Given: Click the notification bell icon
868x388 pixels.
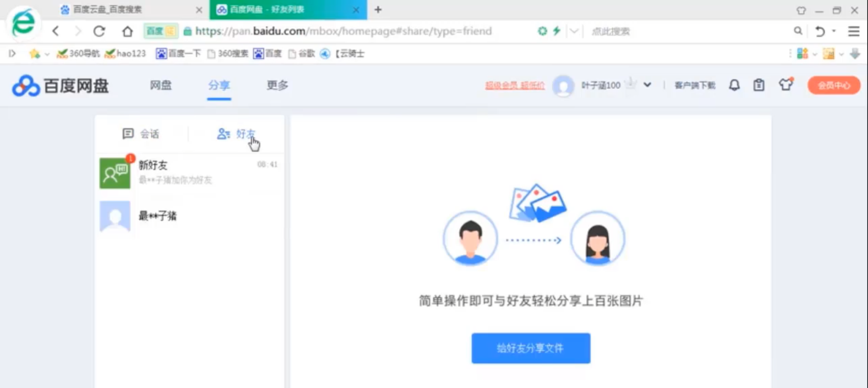Looking at the screenshot, I should click(x=734, y=85).
